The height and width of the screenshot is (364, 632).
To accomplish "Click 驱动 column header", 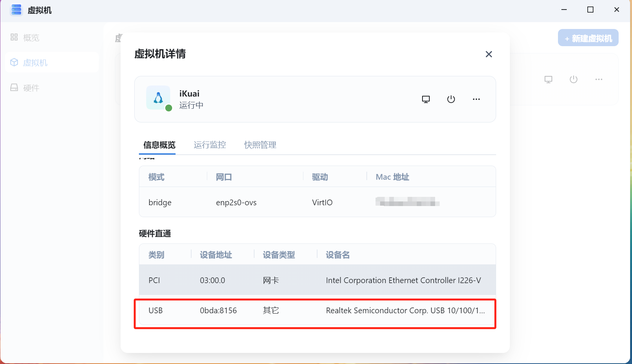I will point(320,177).
